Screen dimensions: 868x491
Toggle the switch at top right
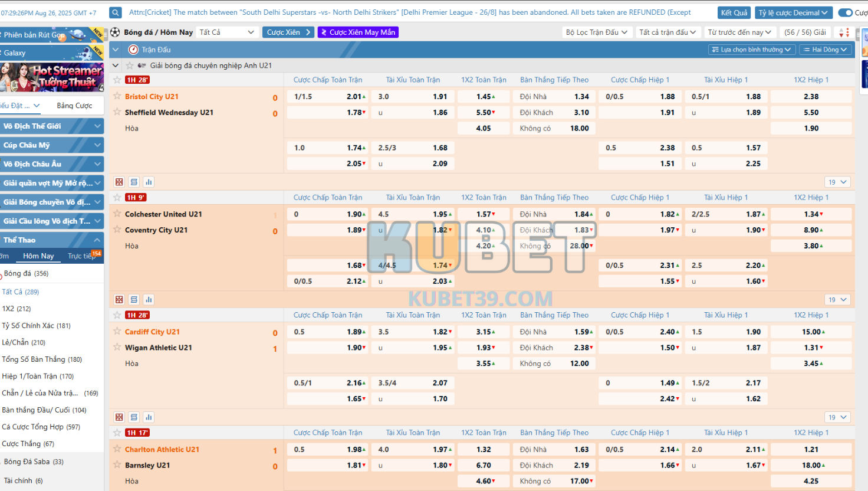coord(845,12)
